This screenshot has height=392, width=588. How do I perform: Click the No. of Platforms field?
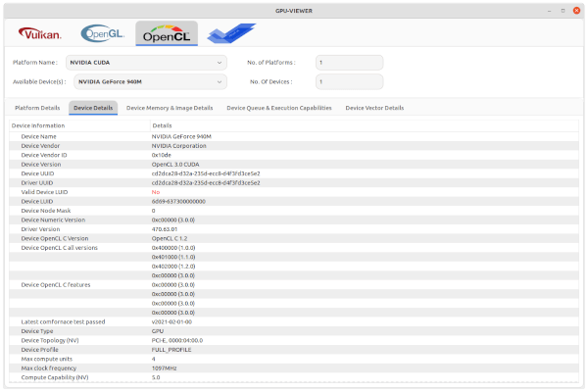pos(349,63)
